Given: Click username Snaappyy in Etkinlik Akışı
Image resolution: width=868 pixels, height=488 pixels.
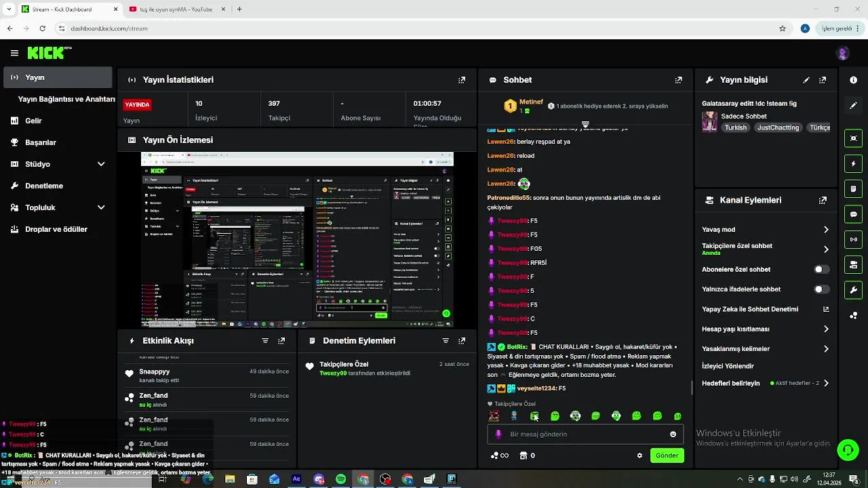Looking at the screenshot, I should click(x=155, y=372).
